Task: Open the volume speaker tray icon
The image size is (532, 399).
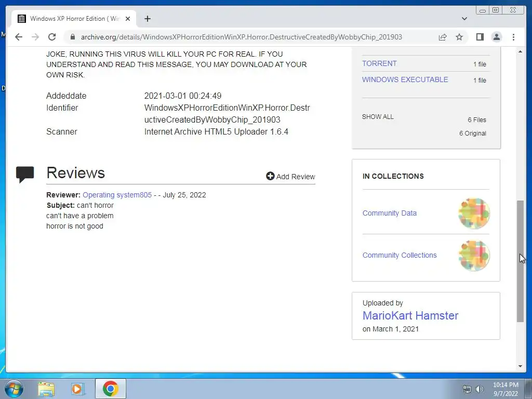Action: 480,389
